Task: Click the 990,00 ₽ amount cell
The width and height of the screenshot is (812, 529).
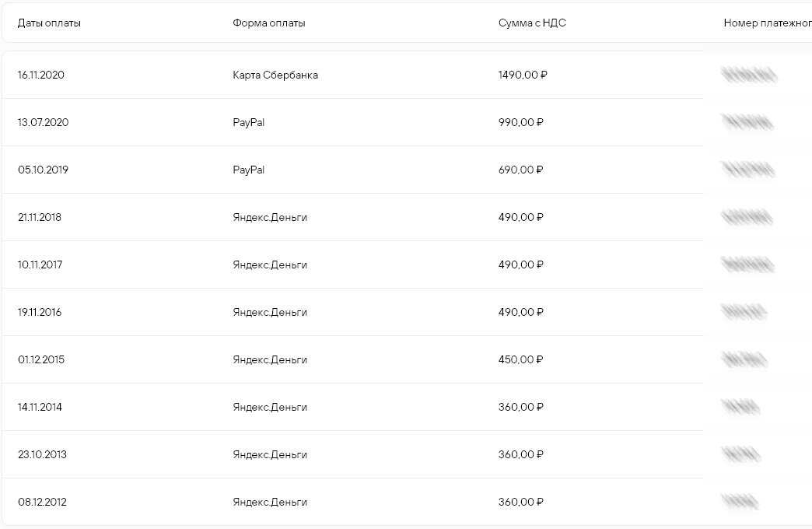Action: [x=520, y=122]
